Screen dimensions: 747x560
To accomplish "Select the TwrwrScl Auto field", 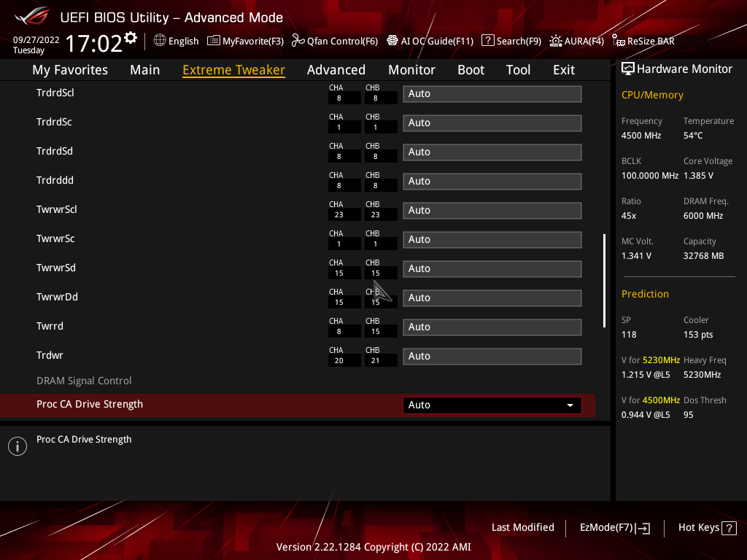I will (492, 211).
